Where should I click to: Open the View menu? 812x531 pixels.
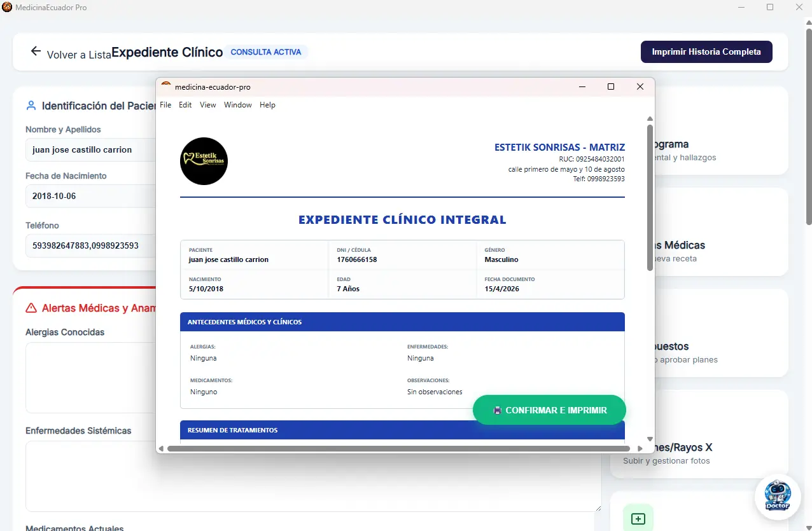coord(208,105)
